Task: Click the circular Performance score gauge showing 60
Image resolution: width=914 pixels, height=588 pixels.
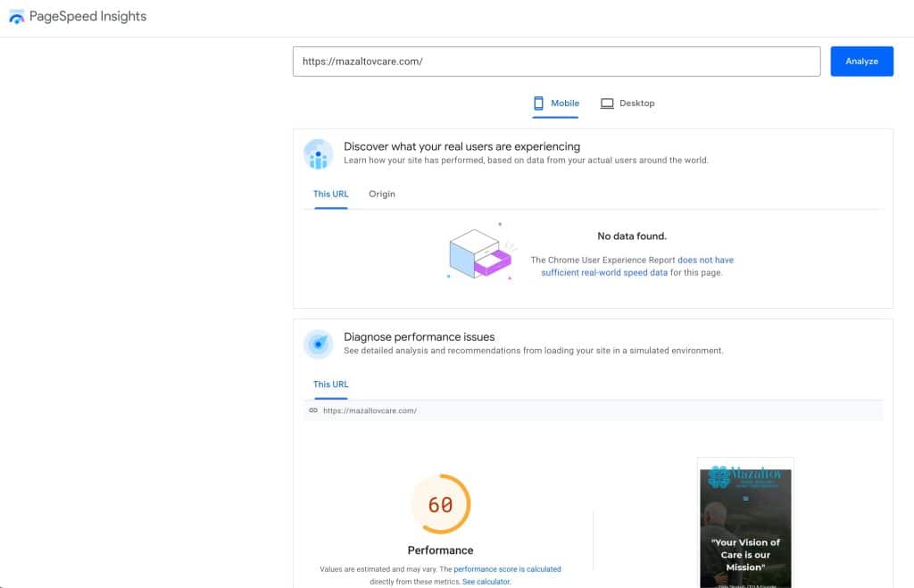Action: (x=440, y=505)
